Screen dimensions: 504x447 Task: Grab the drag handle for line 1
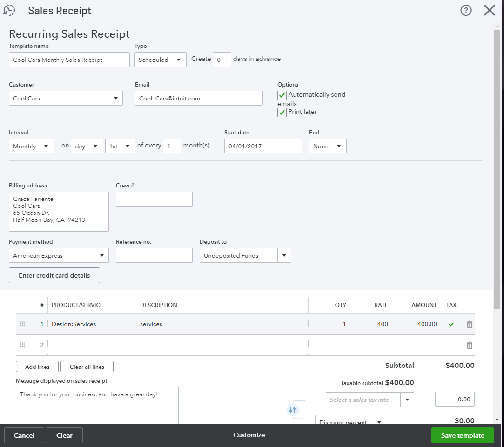(x=22, y=324)
